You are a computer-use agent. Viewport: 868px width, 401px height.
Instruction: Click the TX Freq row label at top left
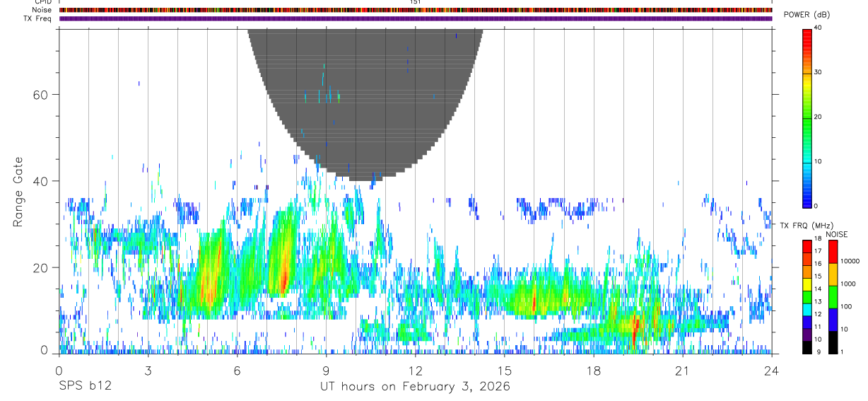point(37,18)
